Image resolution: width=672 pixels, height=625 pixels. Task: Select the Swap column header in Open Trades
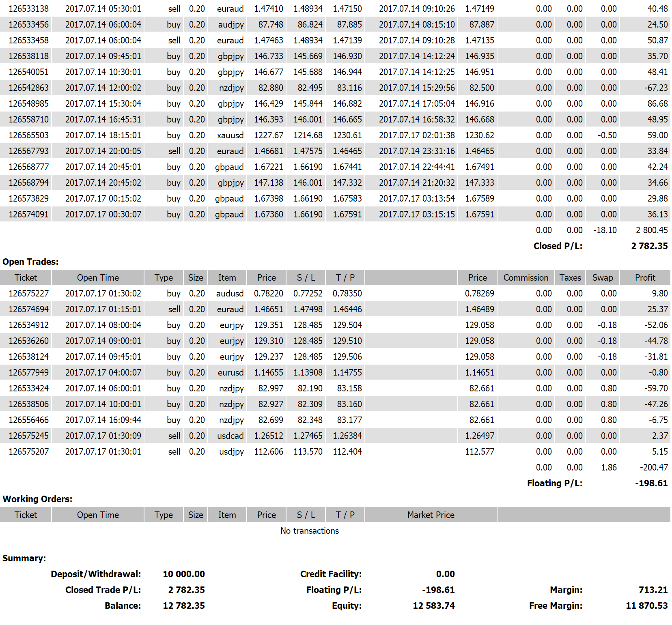tap(603, 277)
